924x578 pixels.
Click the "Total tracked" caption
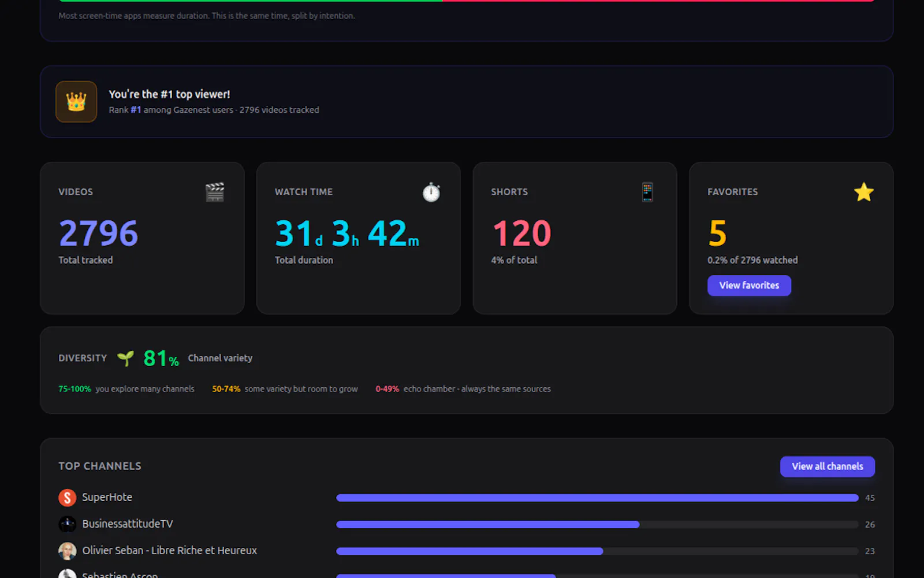coord(85,260)
